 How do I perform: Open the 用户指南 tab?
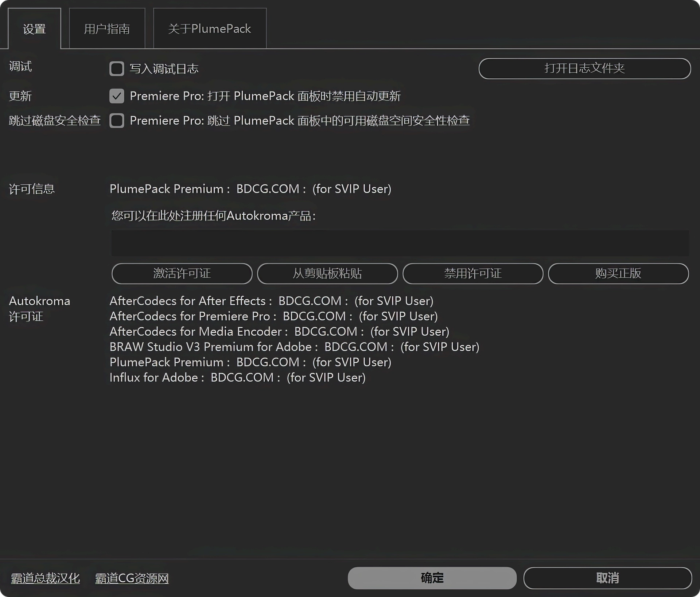[x=107, y=28]
